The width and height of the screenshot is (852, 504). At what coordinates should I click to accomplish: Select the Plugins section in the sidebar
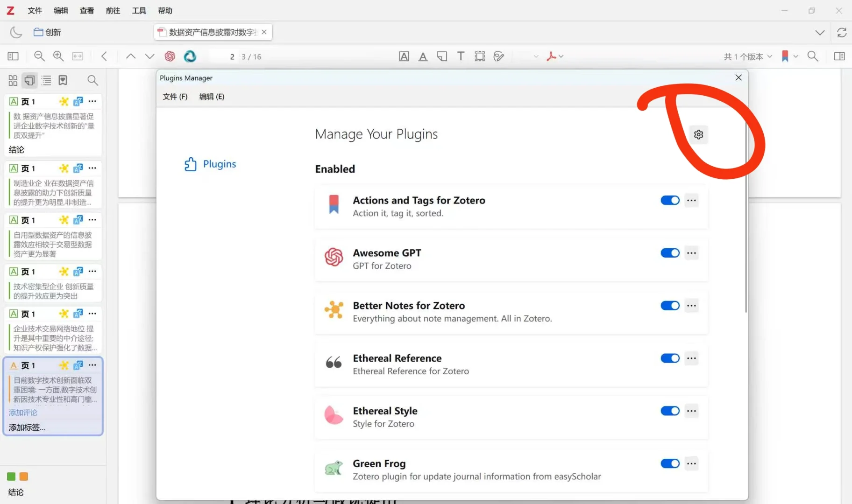click(x=210, y=164)
